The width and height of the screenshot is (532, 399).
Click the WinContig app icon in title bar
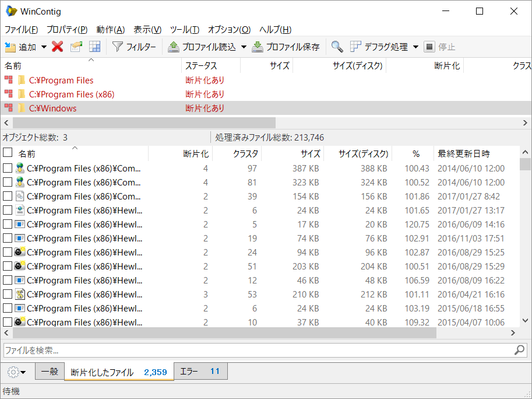11,11
